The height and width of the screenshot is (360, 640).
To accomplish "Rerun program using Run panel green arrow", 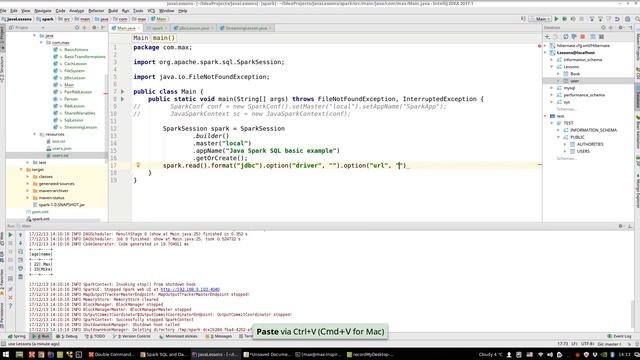I will click(10, 235).
